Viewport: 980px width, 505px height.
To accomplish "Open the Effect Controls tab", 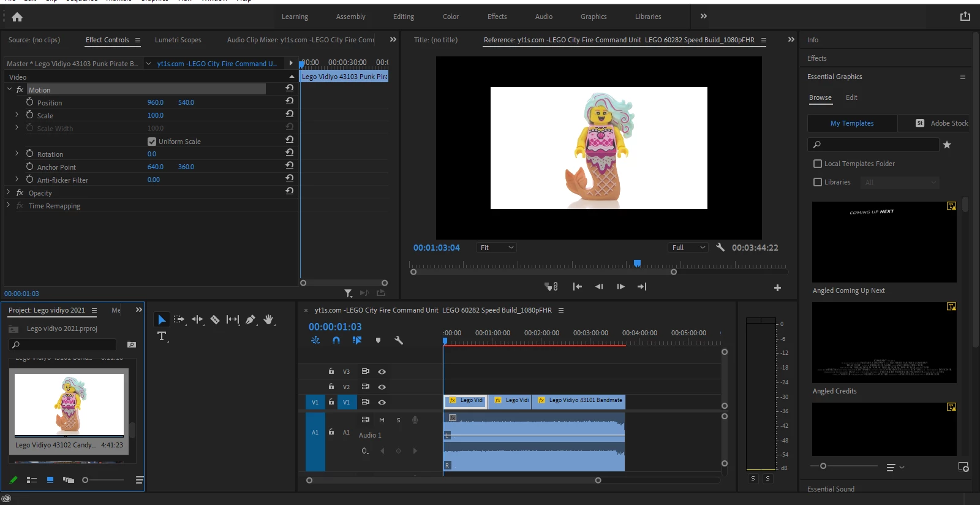I will click(107, 40).
